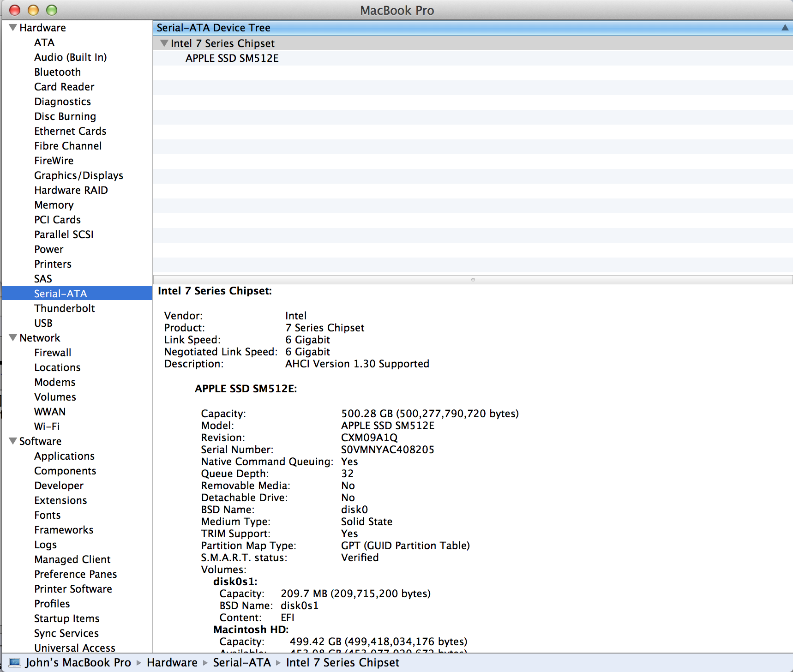
Task: Grab the split pane divider handle
Action: (473, 280)
